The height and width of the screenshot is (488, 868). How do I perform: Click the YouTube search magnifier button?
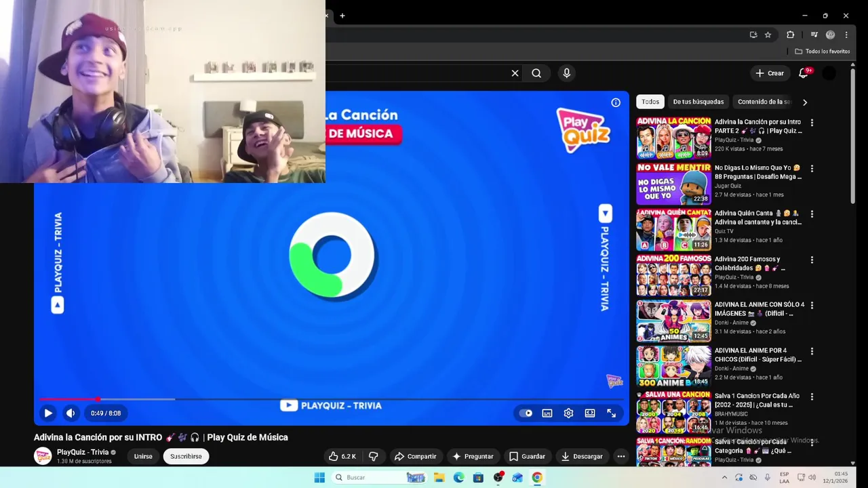(x=536, y=73)
